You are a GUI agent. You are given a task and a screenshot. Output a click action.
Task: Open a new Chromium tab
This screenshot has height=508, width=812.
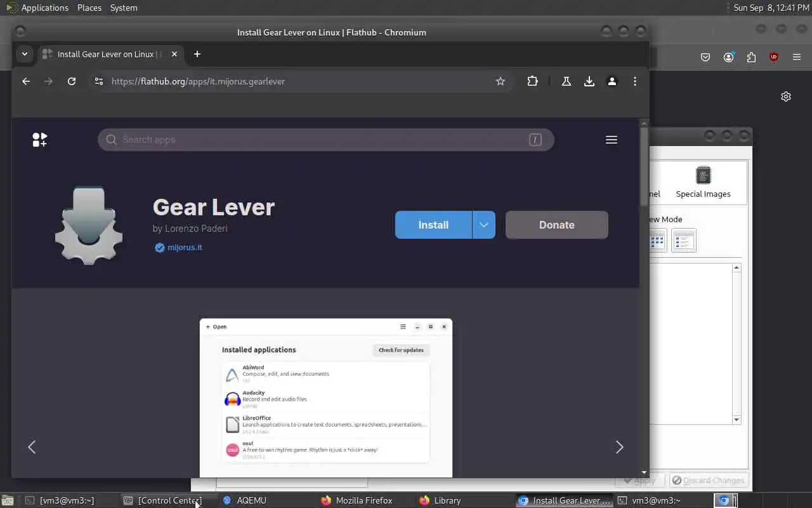pos(197,54)
